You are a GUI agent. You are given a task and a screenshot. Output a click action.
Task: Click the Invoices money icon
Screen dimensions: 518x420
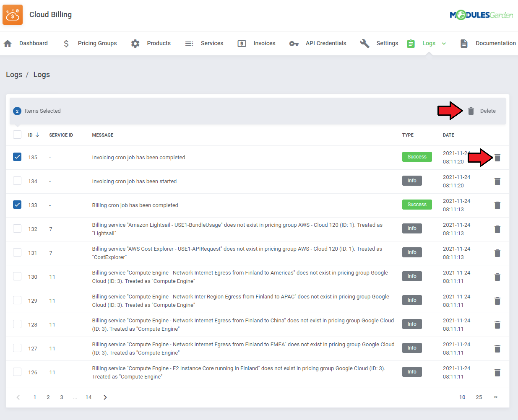(242, 43)
